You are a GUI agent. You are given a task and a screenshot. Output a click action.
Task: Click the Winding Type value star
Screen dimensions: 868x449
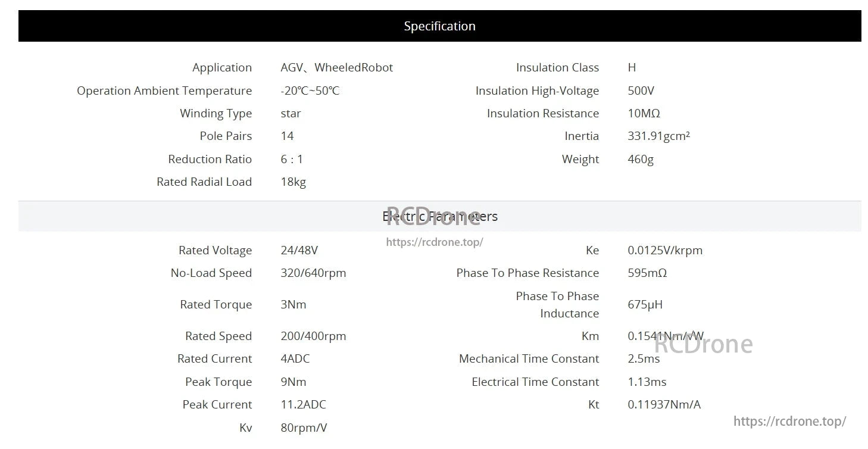[291, 114]
